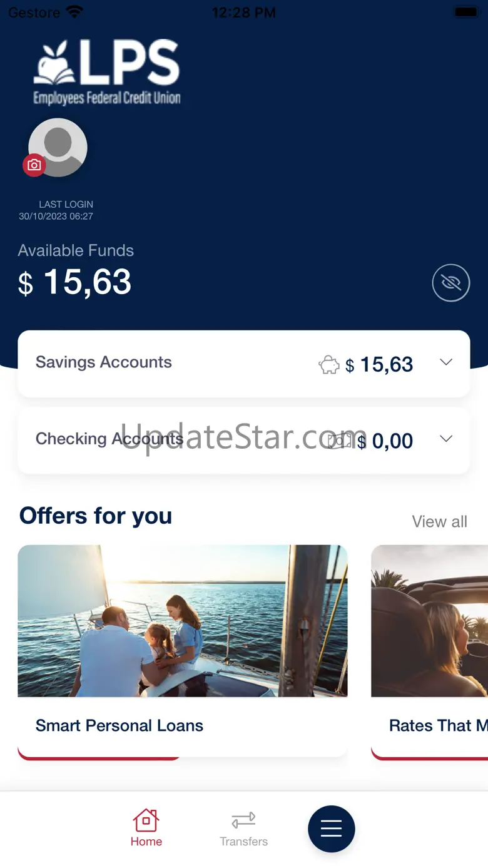Viewport: 488px width, 868px height.
Task: Toggle balance visibility with the eye icon
Action: [451, 283]
